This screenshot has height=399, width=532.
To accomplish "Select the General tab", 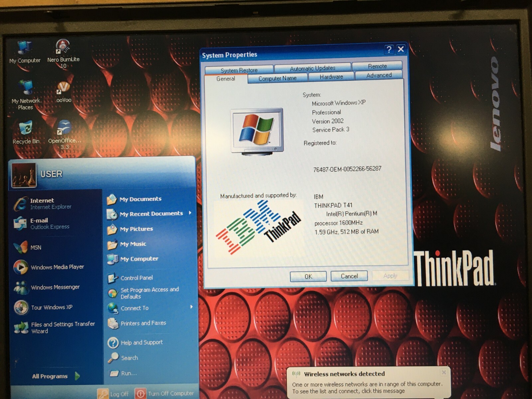I will click(226, 79).
